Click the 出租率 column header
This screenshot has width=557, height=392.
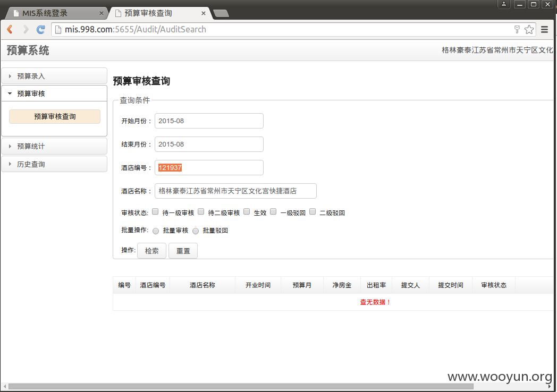tap(376, 285)
